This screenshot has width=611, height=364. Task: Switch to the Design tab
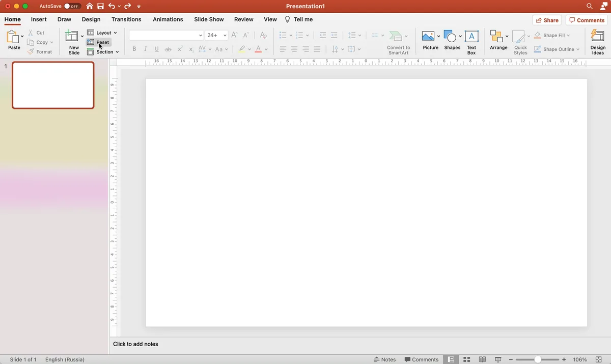click(91, 19)
